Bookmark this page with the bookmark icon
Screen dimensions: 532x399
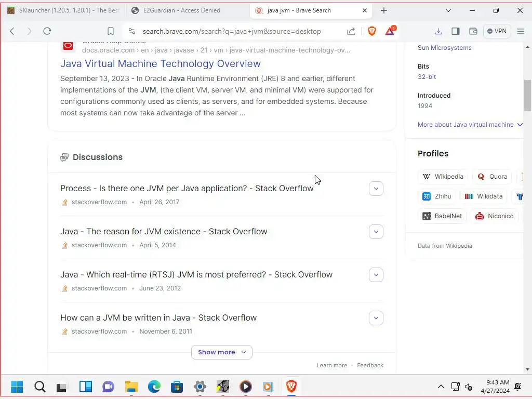coord(111,31)
